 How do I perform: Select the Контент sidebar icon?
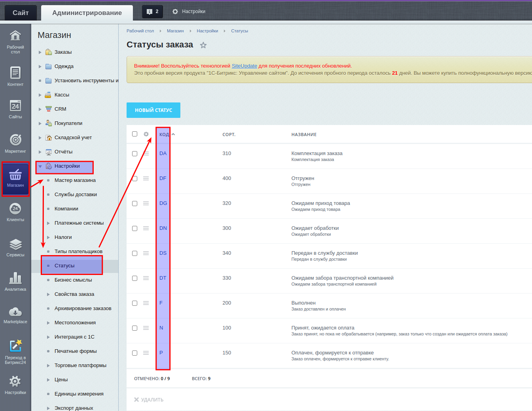point(15,73)
